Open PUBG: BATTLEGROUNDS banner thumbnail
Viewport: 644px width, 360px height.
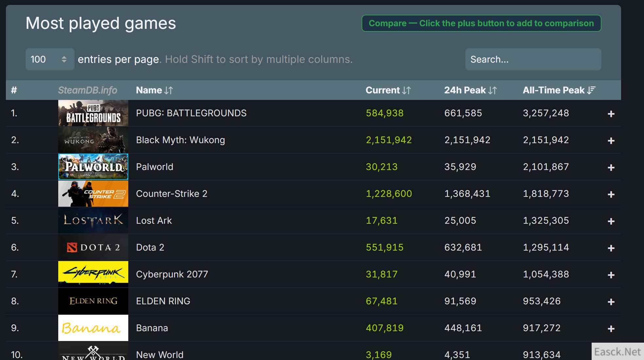pyautogui.click(x=93, y=113)
